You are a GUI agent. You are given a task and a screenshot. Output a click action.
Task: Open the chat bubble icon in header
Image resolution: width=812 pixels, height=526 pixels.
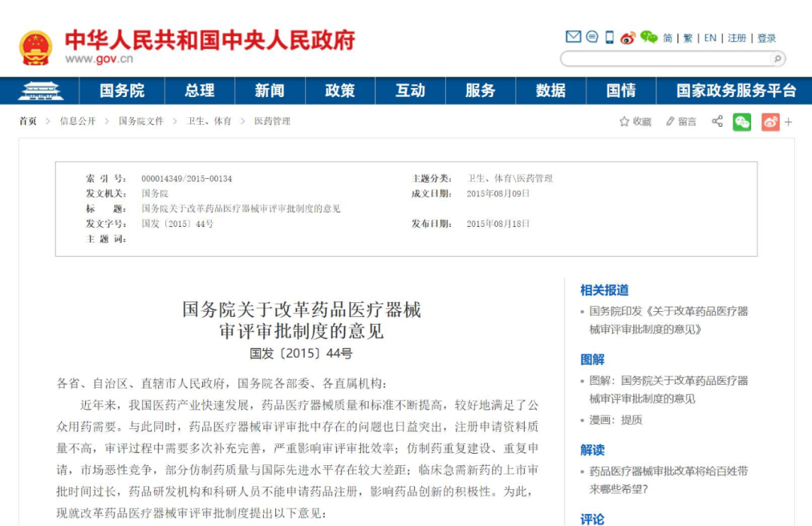(x=592, y=38)
